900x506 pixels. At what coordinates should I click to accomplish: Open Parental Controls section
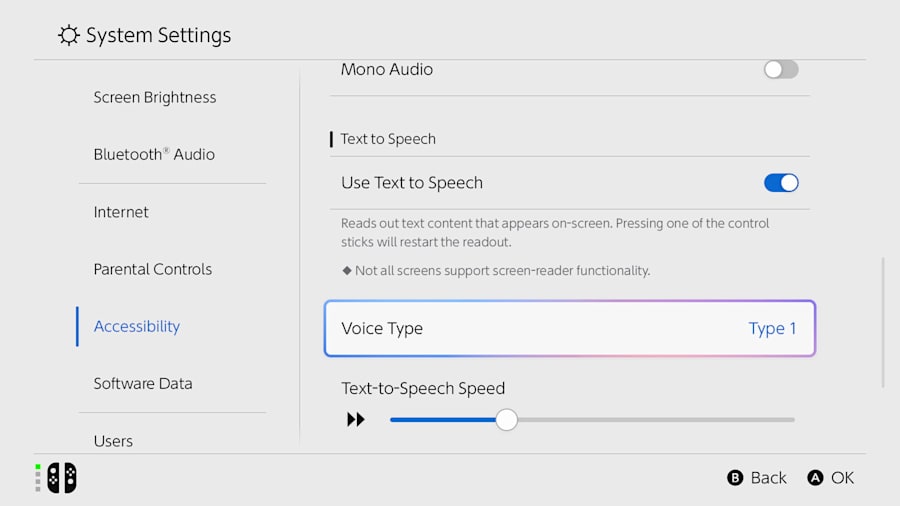[153, 269]
